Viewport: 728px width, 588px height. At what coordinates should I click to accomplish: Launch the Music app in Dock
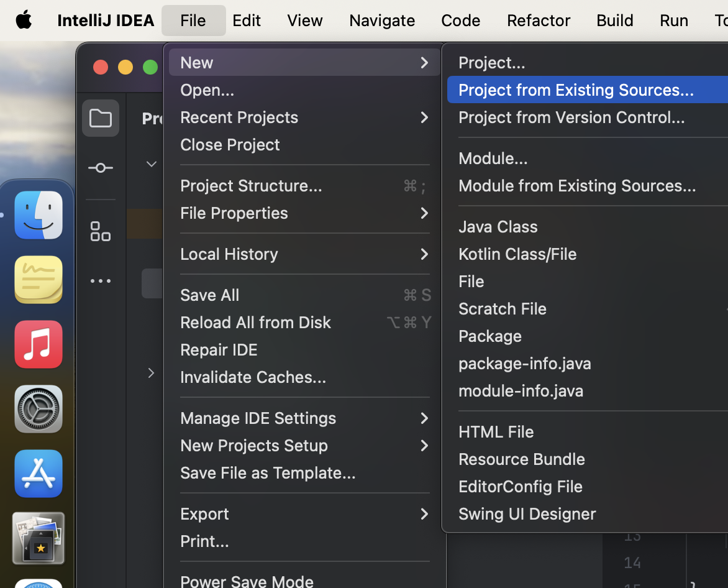[x=39, y=344]
